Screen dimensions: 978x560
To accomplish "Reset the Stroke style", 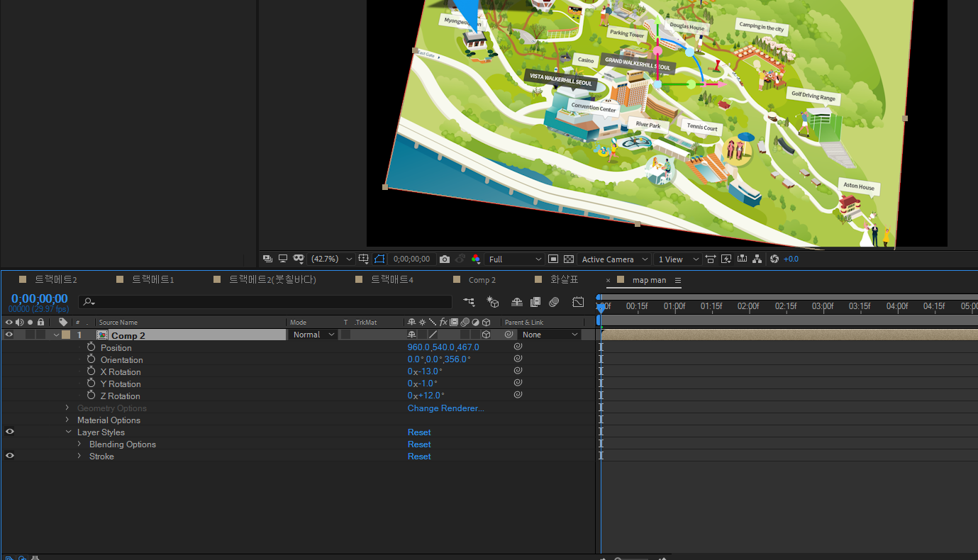I will 419,457.
